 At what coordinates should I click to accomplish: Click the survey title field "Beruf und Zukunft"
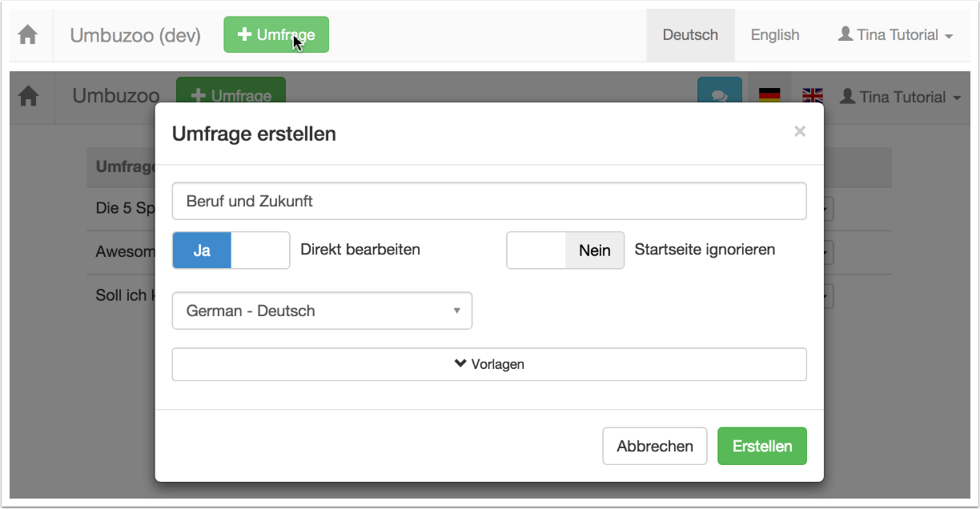point(488,202)
